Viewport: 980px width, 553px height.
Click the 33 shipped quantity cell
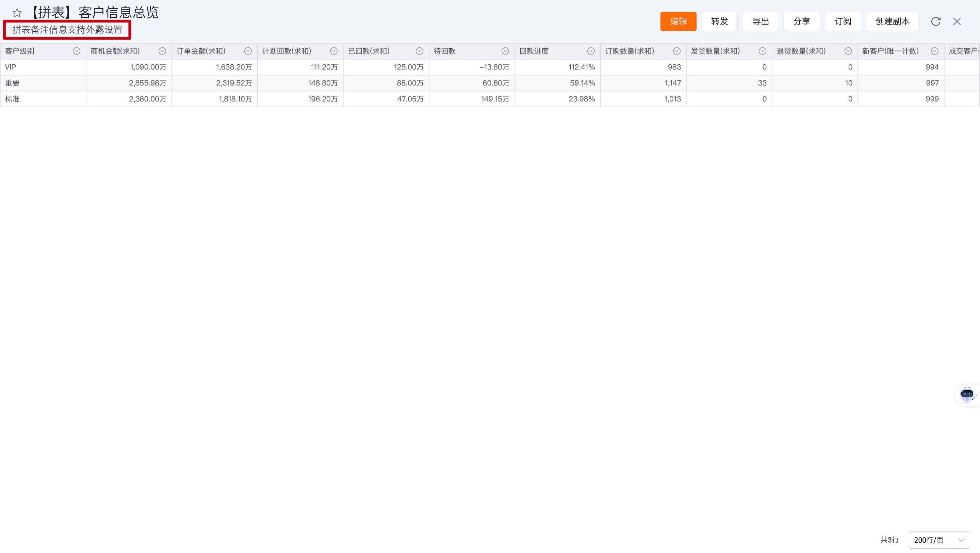(729, 83)
